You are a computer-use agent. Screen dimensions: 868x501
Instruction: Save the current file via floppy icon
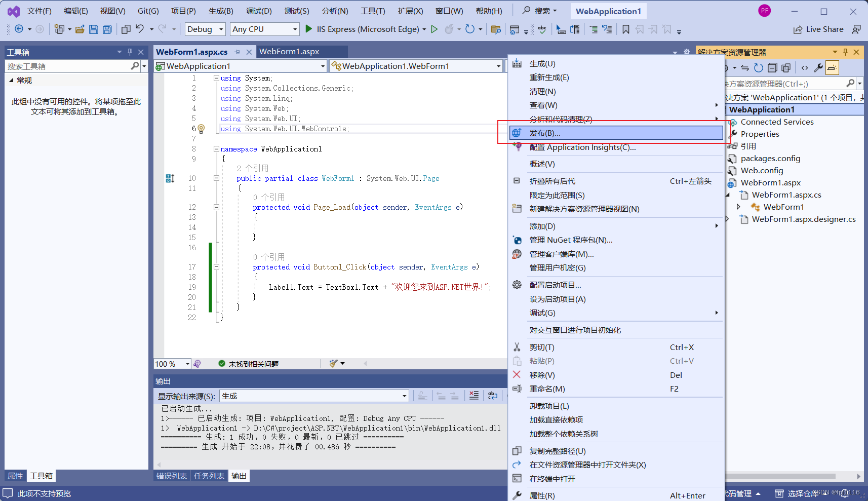click(x=93, y=29)
